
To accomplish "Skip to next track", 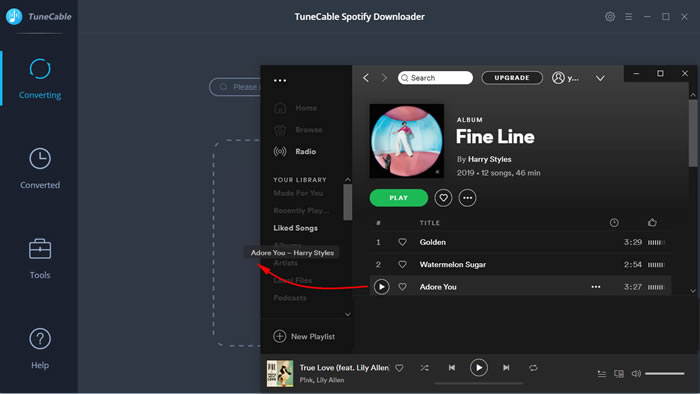I will point(506,368).
